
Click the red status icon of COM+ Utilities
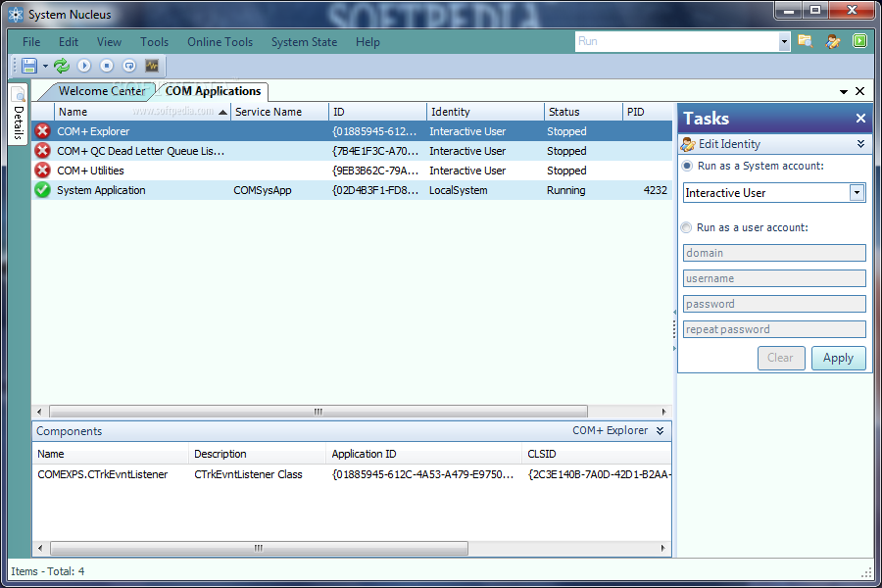coord(42,171)
